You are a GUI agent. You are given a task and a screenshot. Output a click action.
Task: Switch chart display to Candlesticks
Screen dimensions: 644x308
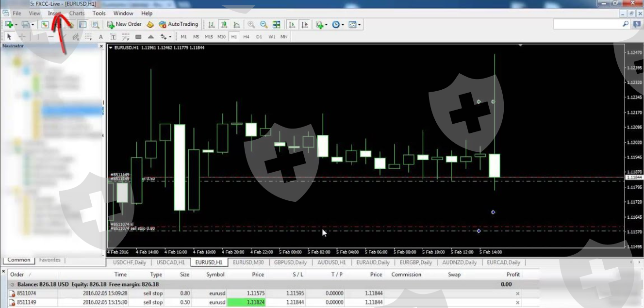point(224,24)
